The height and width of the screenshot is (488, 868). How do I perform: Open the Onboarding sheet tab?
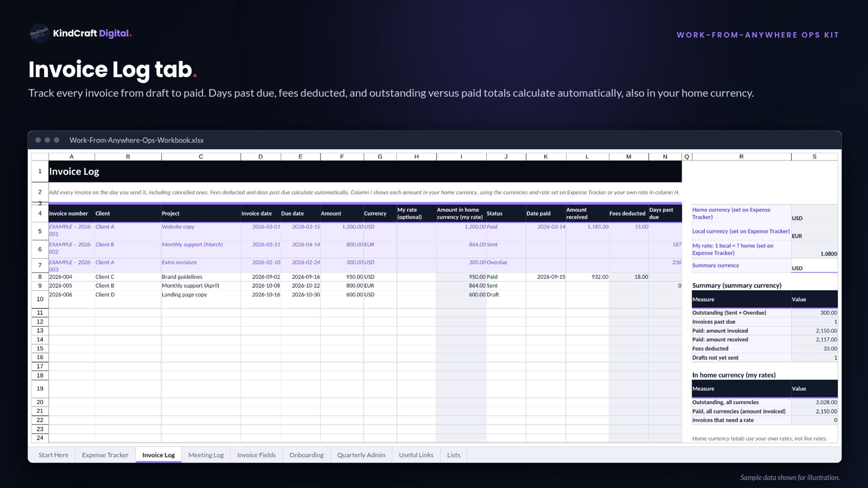point(307,455)
